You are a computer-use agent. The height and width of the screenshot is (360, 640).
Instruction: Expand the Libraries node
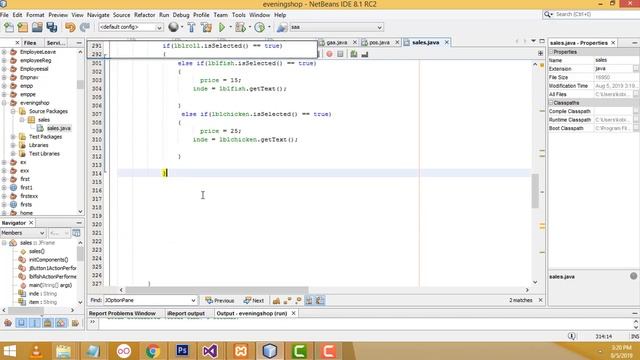pos(13,145)
